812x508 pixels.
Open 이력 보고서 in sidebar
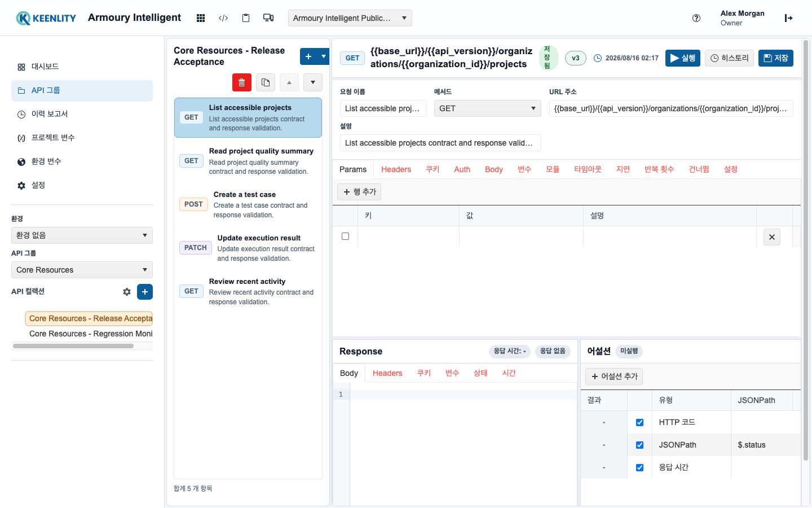[x=82, y=114]
